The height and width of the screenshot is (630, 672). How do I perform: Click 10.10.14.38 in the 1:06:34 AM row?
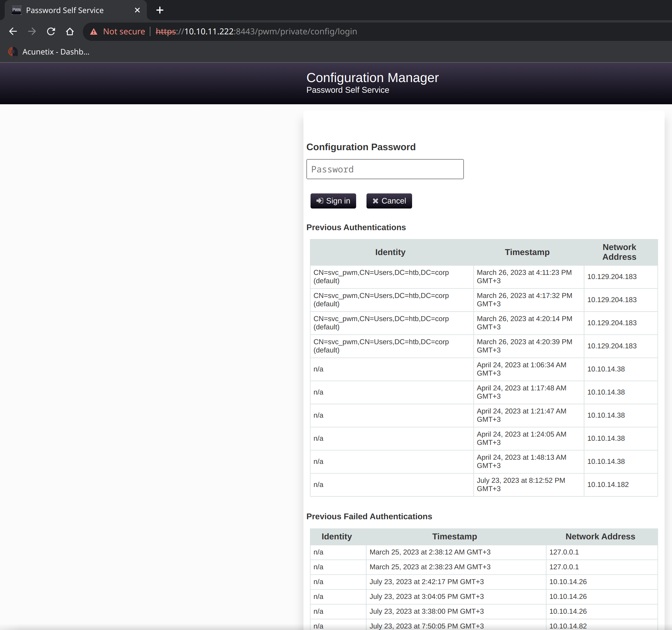[606, 369]
